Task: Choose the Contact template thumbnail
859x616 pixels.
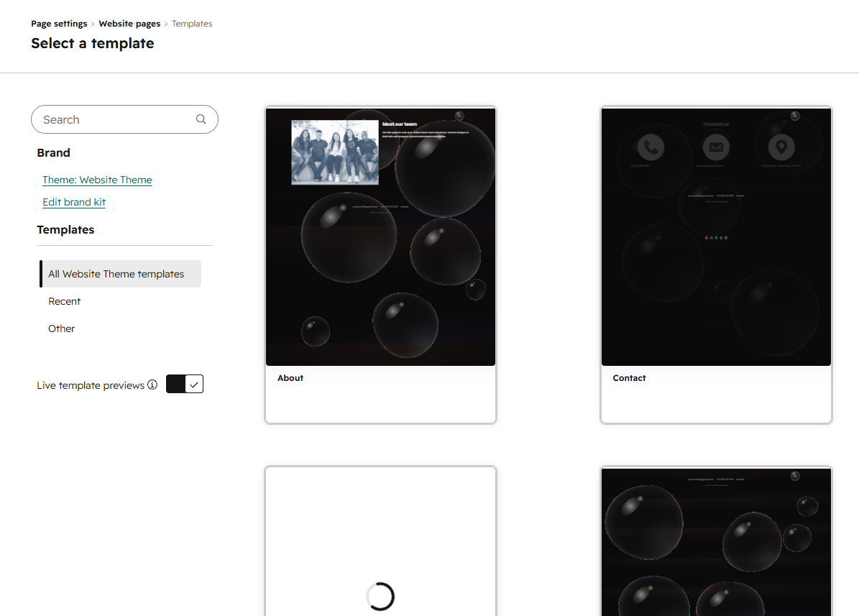Action: tap(716, 236)
